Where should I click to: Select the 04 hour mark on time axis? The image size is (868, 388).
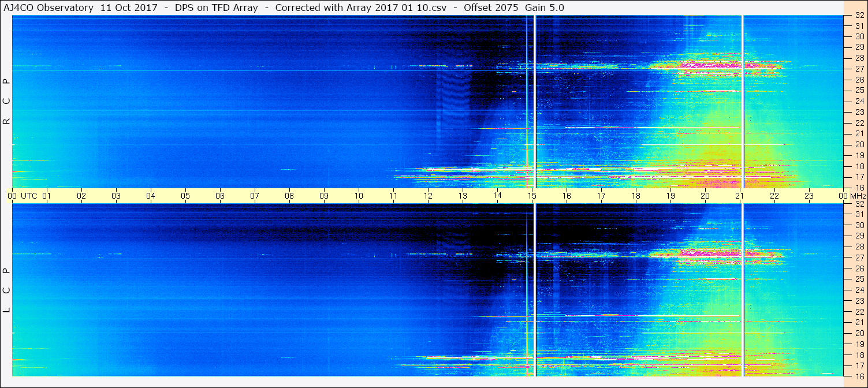coord(151,196)
